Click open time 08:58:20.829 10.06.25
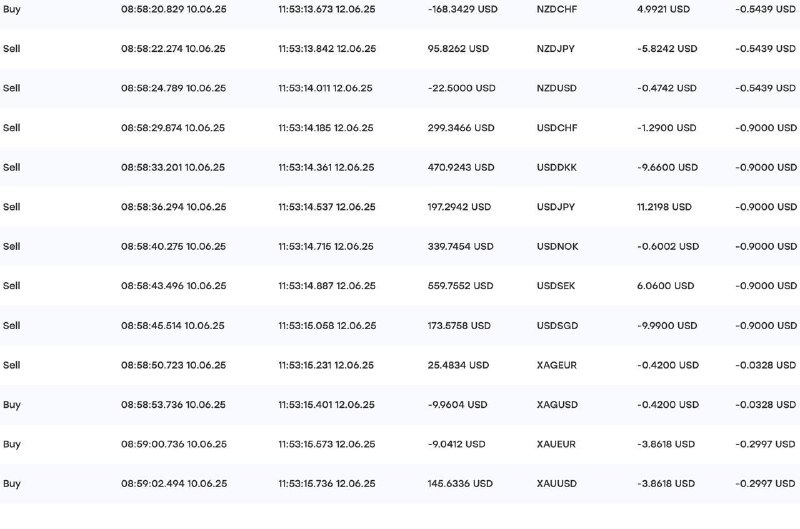This screenshot has width=800, height=529. [x=173, y=9]
